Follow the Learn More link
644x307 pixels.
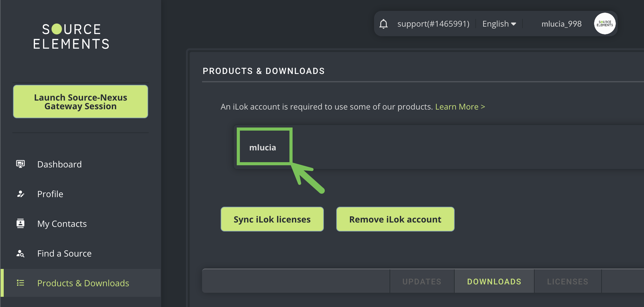(x=460, y=107)
